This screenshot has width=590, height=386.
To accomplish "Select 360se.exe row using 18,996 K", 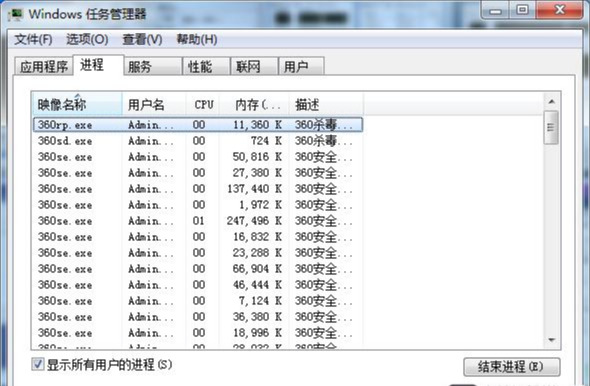I will 198,333.
